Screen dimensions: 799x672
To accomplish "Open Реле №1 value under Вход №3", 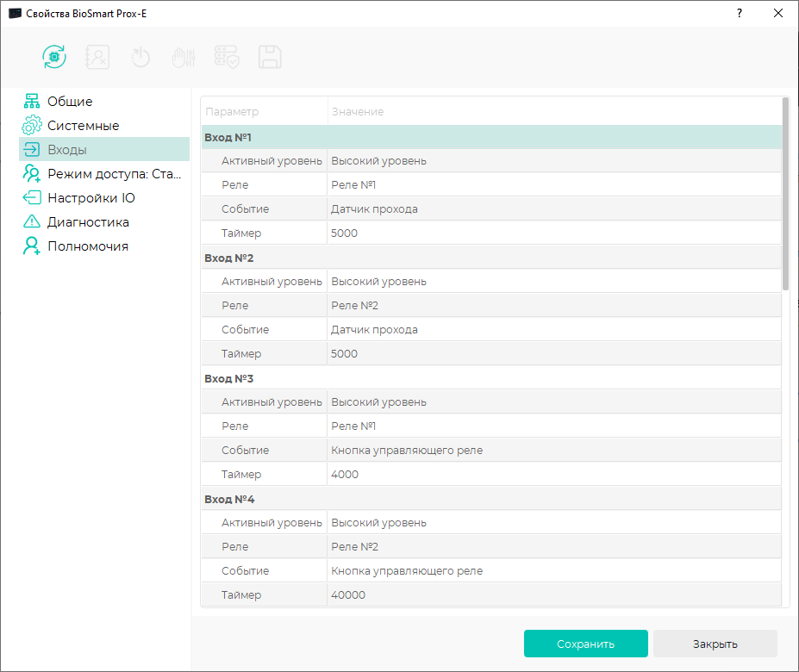I will tap(554, 426).
